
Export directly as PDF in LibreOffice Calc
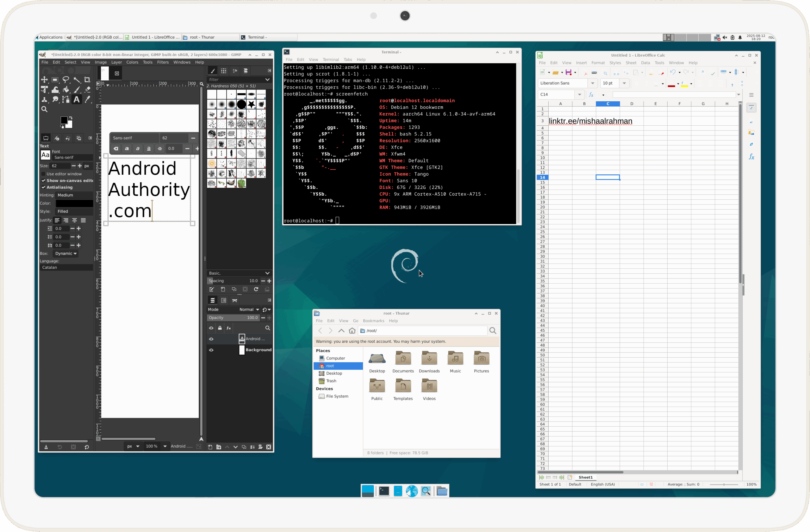[x=586, y=73]
